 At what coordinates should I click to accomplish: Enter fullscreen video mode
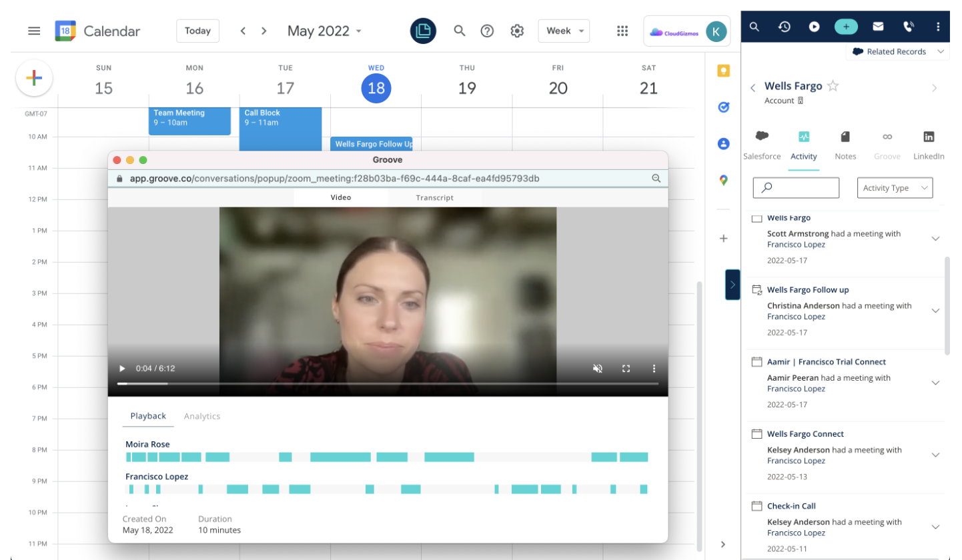[x=626, y=368]
